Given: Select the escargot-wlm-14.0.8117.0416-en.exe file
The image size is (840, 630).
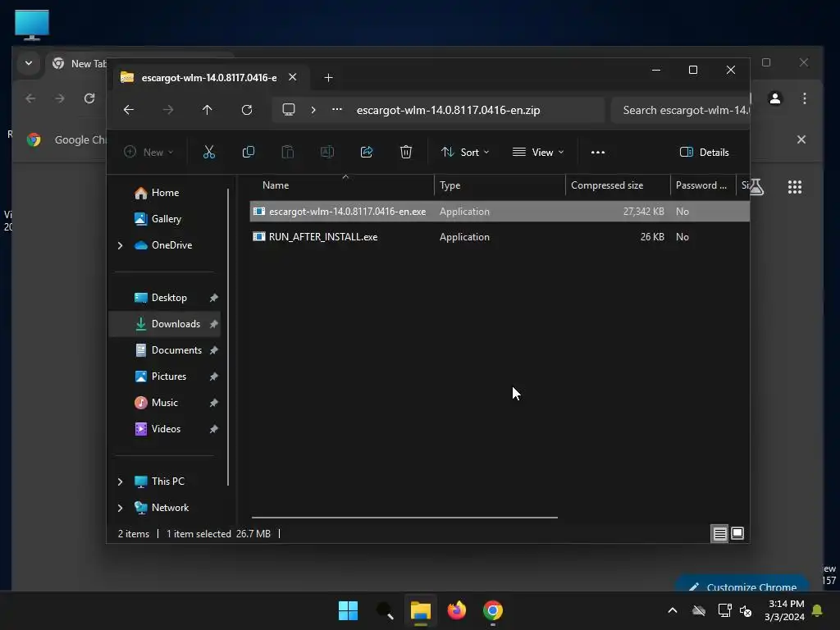Looking at the screenshot, I should pyautogui.click(x=500, y=212).
